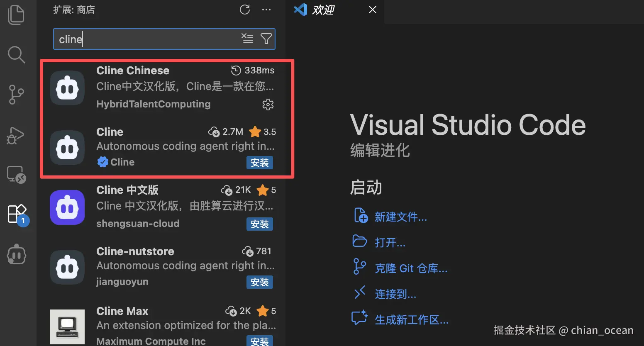Open the Cline 中文版 extension title
644x346 pixels.
[127, 190]
